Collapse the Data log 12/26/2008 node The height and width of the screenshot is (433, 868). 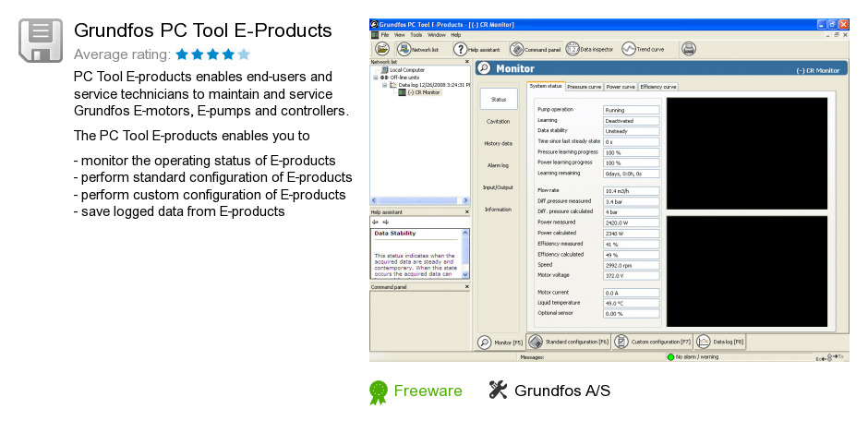pos(384,85)
